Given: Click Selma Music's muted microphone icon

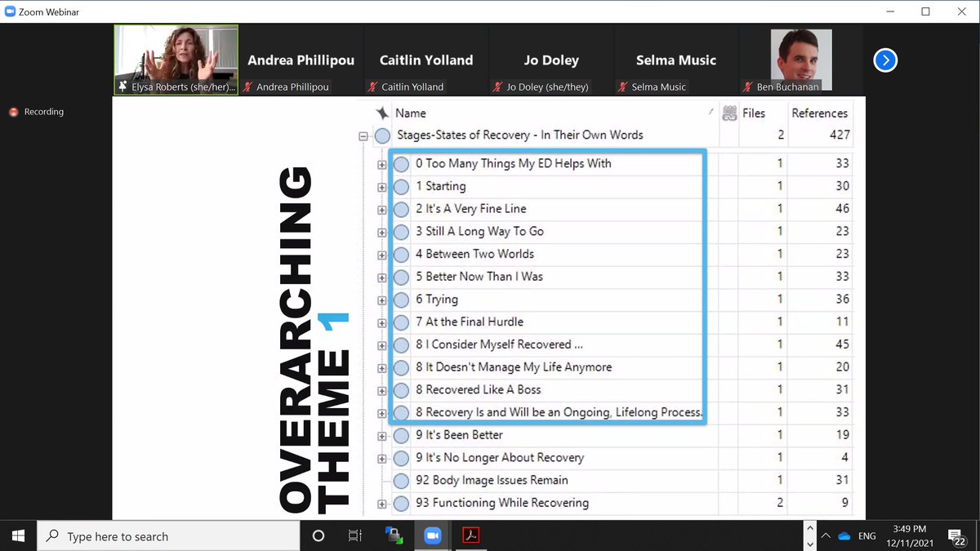Looking at the screenshot, I should (622, 87).
